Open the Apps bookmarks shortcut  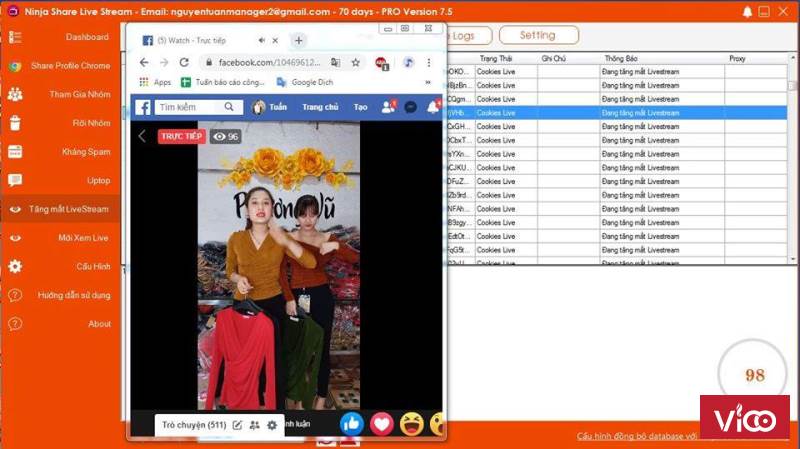(x=156, y=82)
